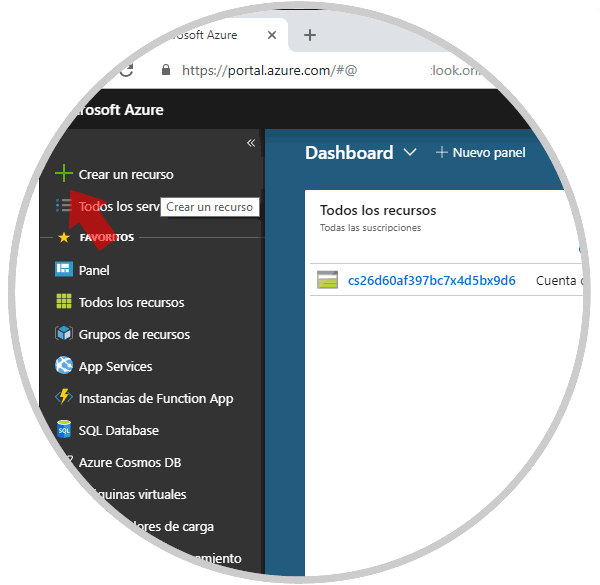600x585 pixels.
Task: Click the Todos los recursos grid icon
Action: (64, 301)
